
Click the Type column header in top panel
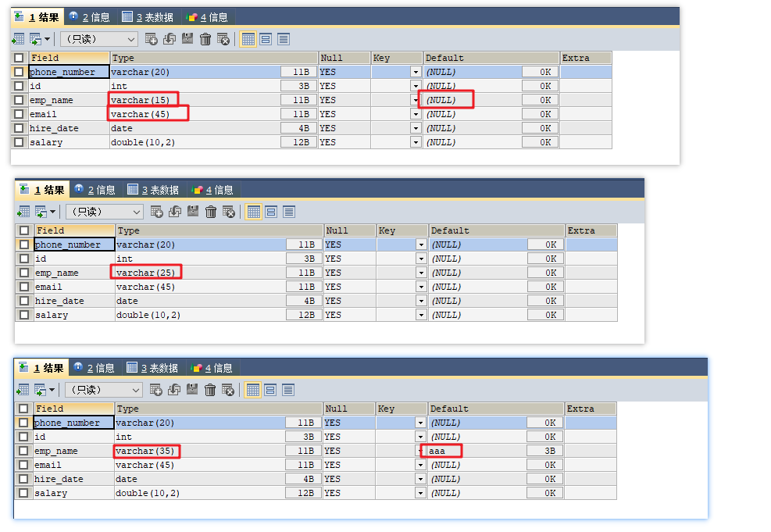[x=214, y=58]
